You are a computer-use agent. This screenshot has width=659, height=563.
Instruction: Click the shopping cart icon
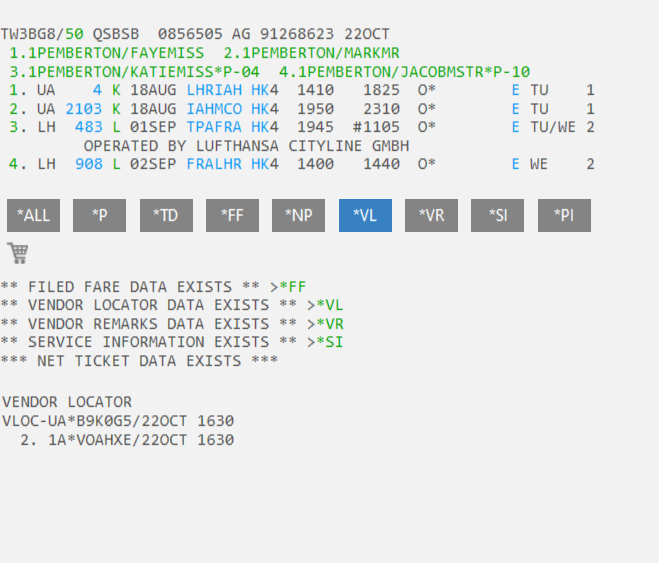[x=18, y=253]
